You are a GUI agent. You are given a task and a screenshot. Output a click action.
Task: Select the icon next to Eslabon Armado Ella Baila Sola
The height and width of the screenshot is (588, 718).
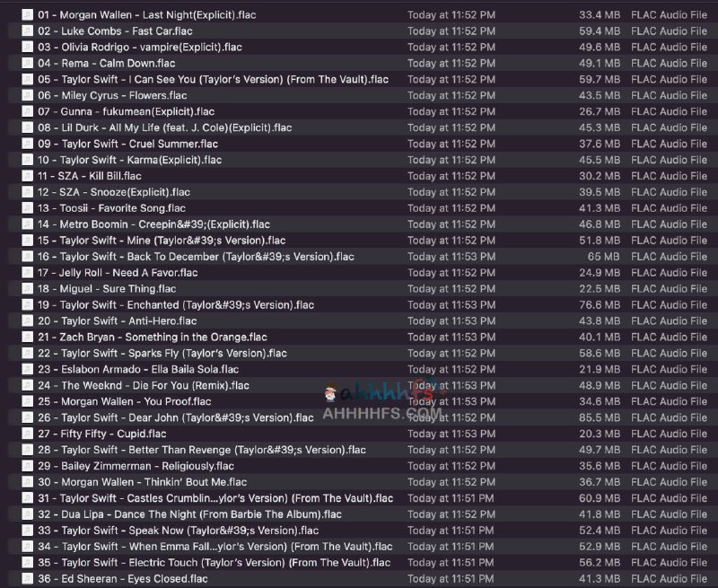point(27,370)
